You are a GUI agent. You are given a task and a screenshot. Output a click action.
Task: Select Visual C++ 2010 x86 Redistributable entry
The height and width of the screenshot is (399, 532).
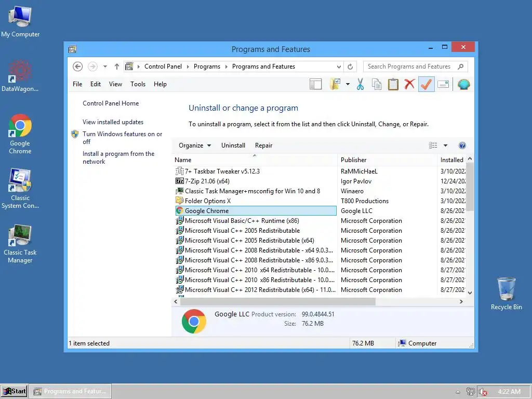(x=256, y=280)
